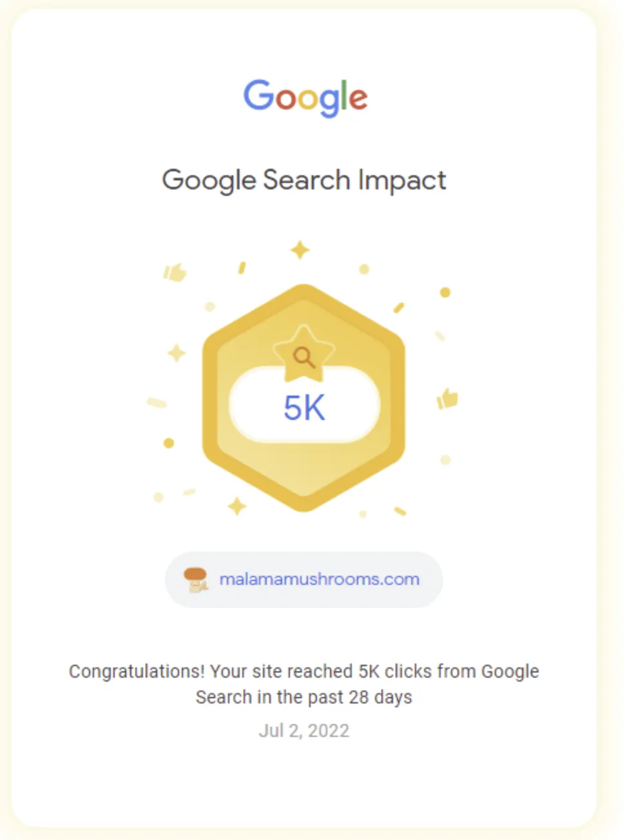
Task: Click the mushroom favicon icon
Action: 195,579
